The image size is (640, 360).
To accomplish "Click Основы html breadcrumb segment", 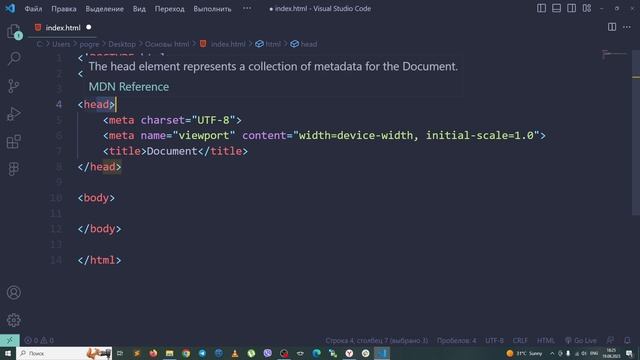I will tap(167, 44).
